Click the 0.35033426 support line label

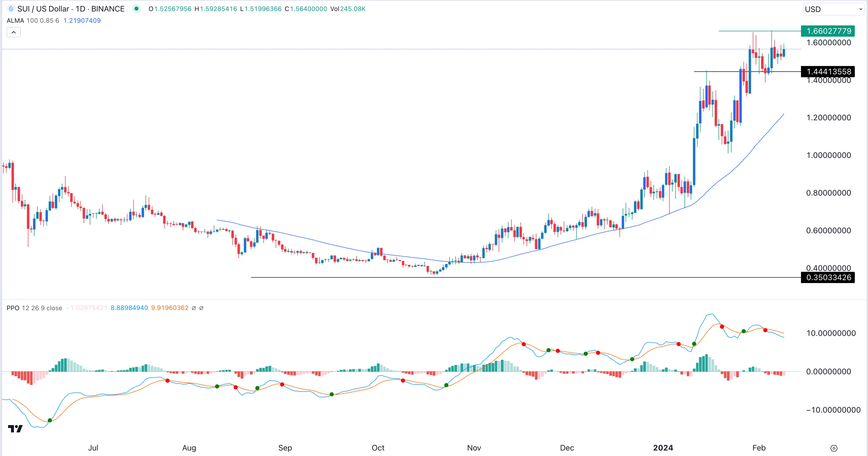pyautogui.click(x=828, y=278)
